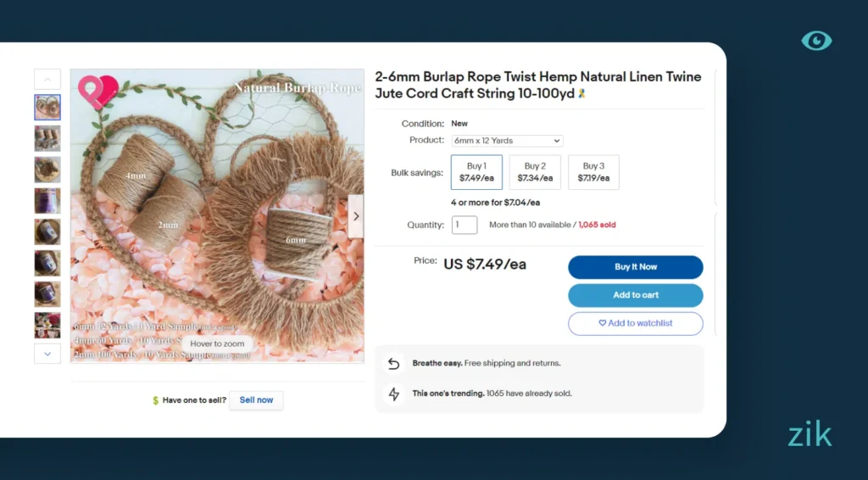Viewport: 868px width, 480px height.
Task: Select the Buy 1 bulk savings option
Action: tap(476, 172)
